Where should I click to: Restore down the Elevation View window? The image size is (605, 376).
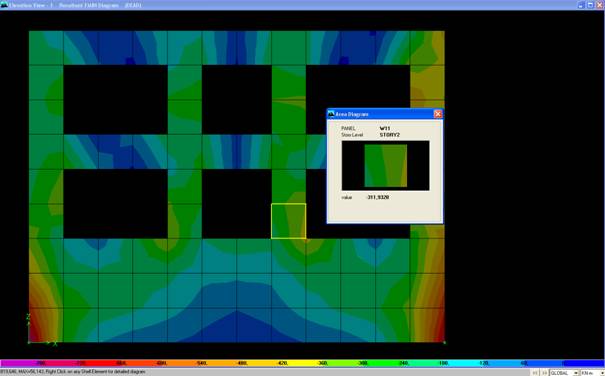click(591, 5)
